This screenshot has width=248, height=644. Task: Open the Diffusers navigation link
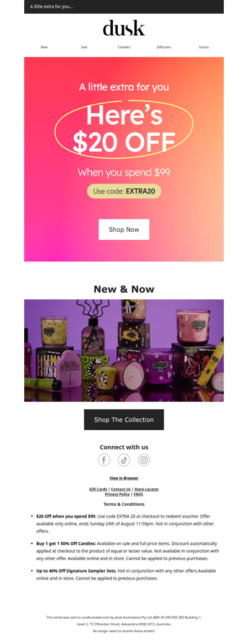(x=164, y=47)
